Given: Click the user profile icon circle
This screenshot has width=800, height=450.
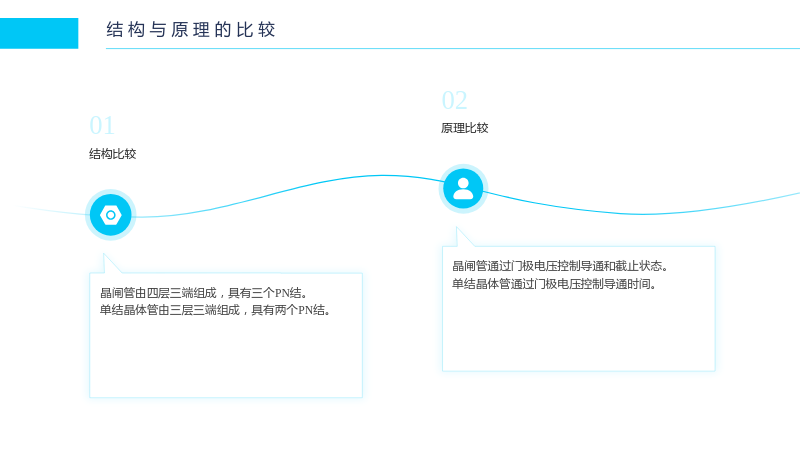Looking at the screenshot, I should pos(463,189).
